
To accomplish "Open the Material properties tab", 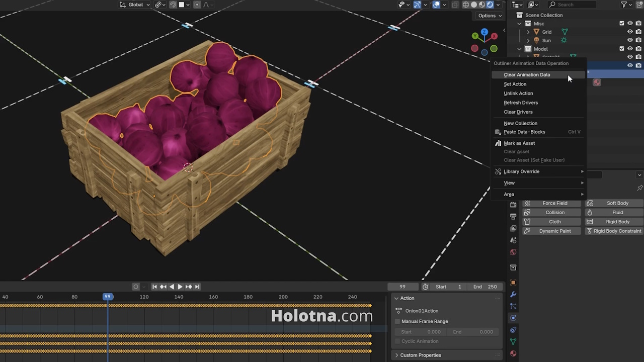I will tap(513, 353).
